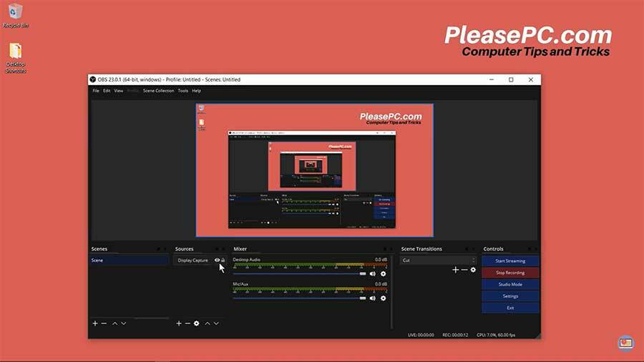Select the Desktop Shortcuts folder icon

pos(16,58)
